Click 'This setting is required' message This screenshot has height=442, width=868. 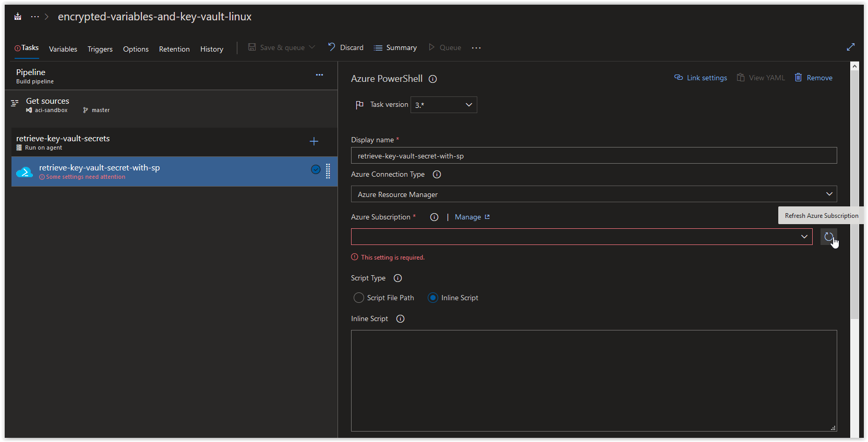pyautogui.click(x=388, y=257)
